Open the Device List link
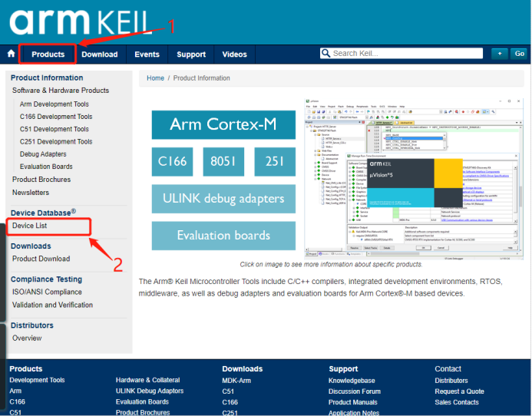Image resolution: width=532 pixels, height=416 pixels. [29, 226]
